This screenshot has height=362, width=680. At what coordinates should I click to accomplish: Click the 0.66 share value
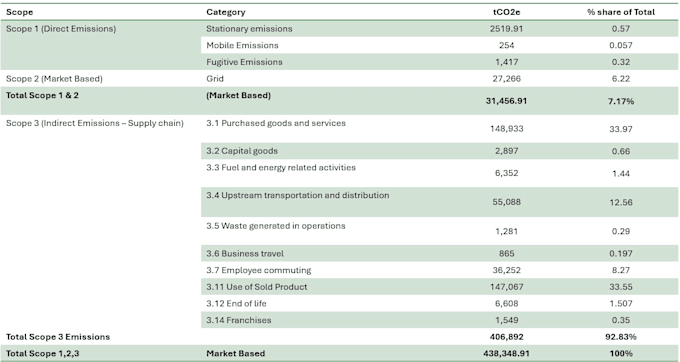pyautogui.click(x=621, y=151)
